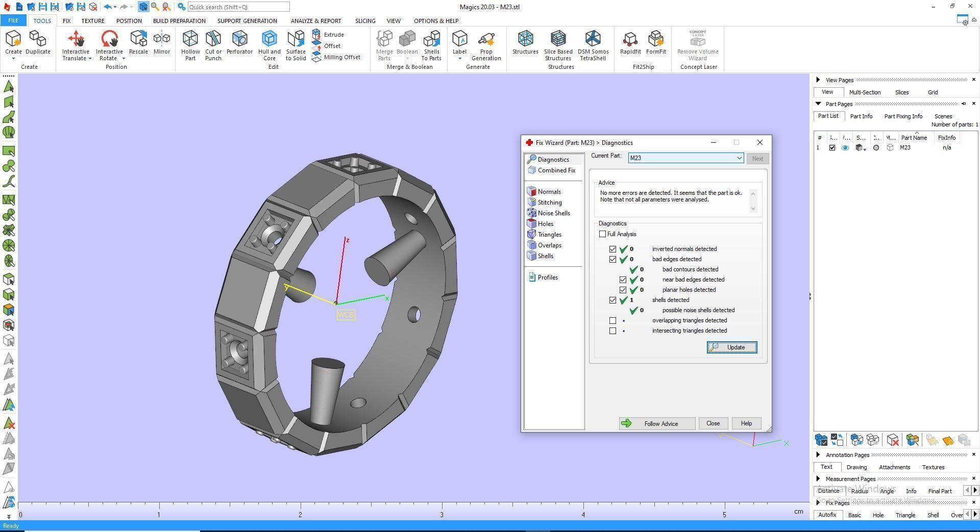
Task: Expand the Label dropdown arrow
Action: 459,59
